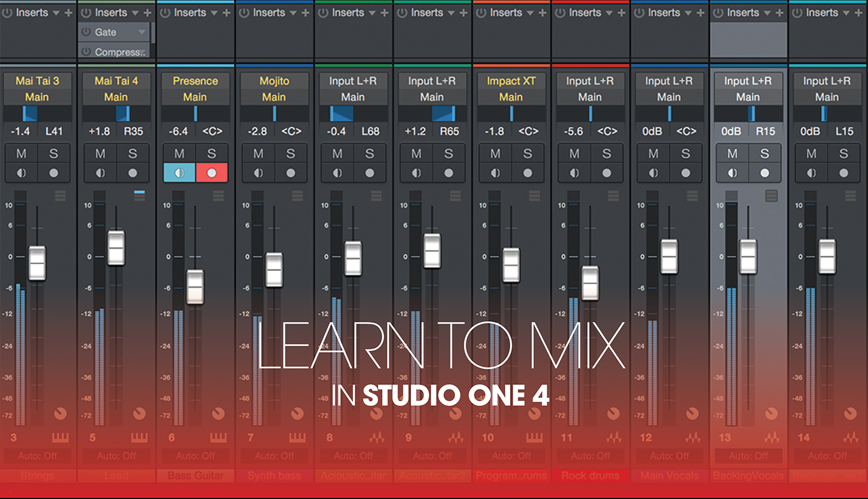Click the orange knob icon on channel 12
This screenshot has height=499, width=868.
point(693,413)
